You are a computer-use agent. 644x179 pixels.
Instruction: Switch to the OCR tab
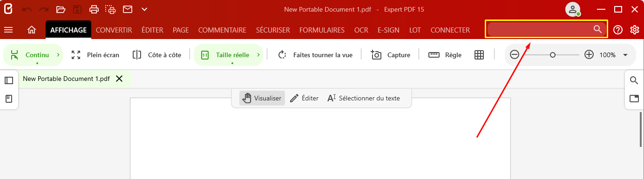(361, 30)
